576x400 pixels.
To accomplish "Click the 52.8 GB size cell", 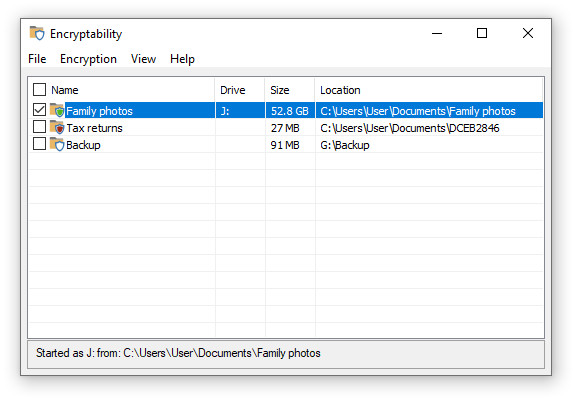I will pos(289,111).
